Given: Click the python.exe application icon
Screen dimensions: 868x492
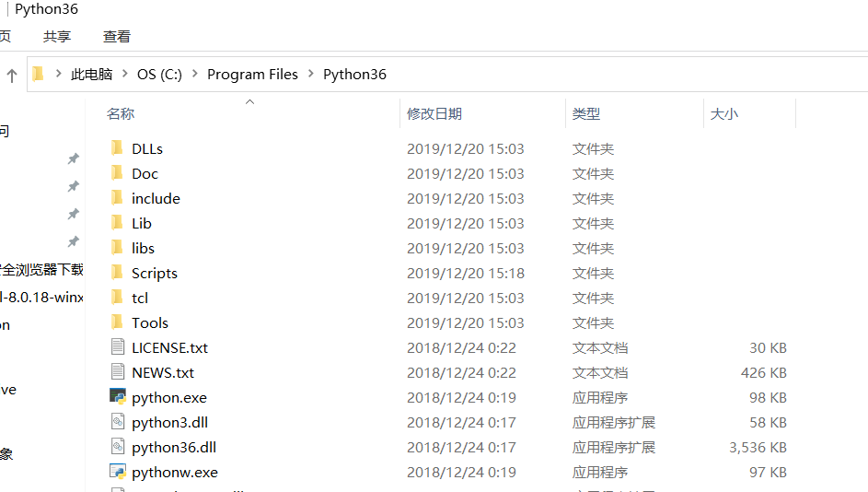Looking at the screenshot, I should 117,396.
